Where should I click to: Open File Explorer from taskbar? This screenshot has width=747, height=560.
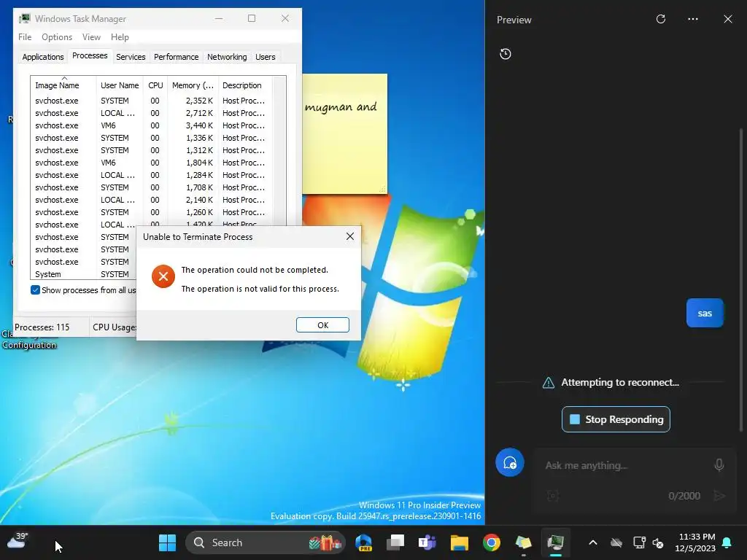pyautogui.click(x=460, y=542)
